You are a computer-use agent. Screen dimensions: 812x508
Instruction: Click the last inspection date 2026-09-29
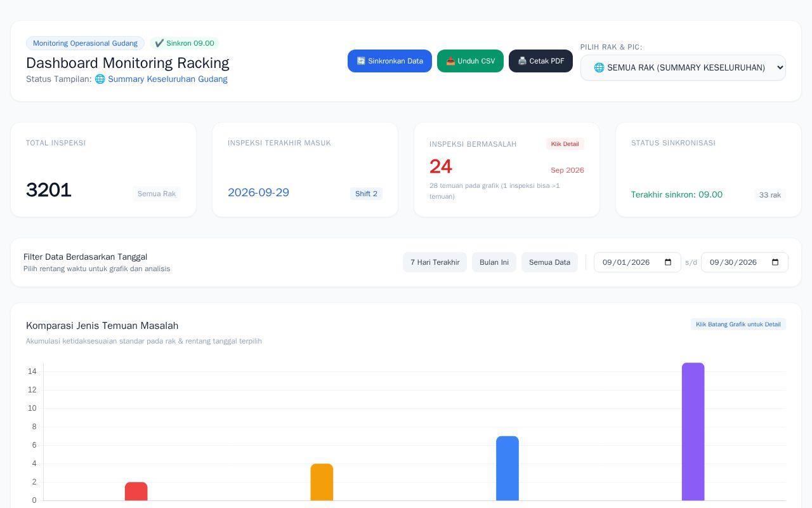[258, 192]
